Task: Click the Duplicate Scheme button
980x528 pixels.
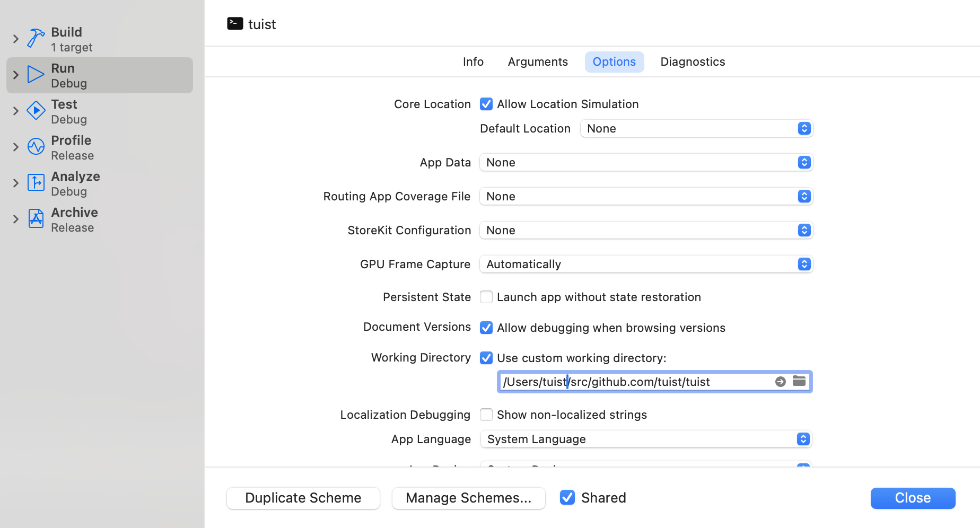Action: (x=303, y=498)
